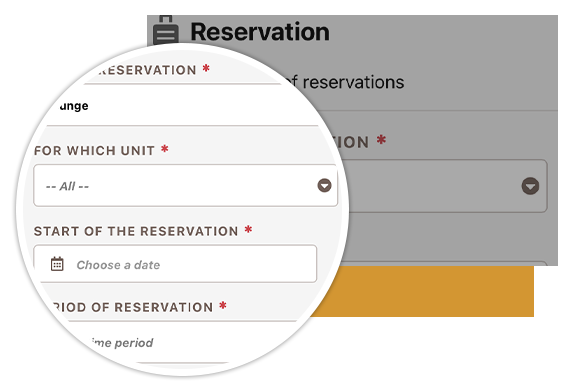Click the round arrow icon on gray panel
This screenshot has height=390, width=570.
pos(530,186)
